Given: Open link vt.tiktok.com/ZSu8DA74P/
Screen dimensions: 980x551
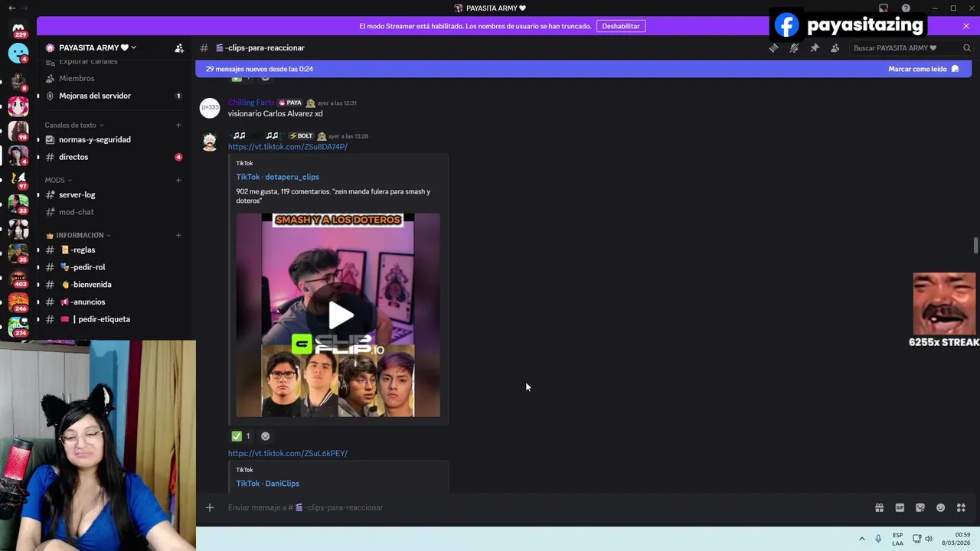Looking at the screenshot, I should tap(287, 147).
